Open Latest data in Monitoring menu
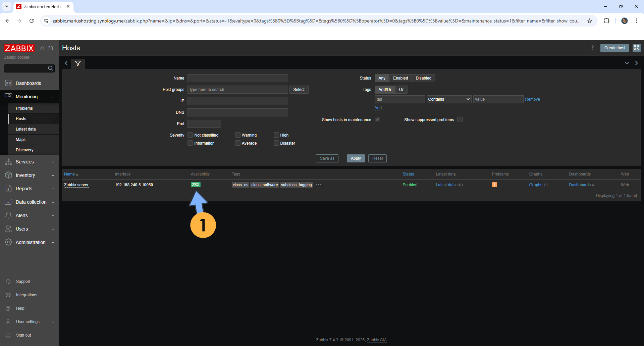The width and height of the screenshot is (644, 346). [26, 129]
